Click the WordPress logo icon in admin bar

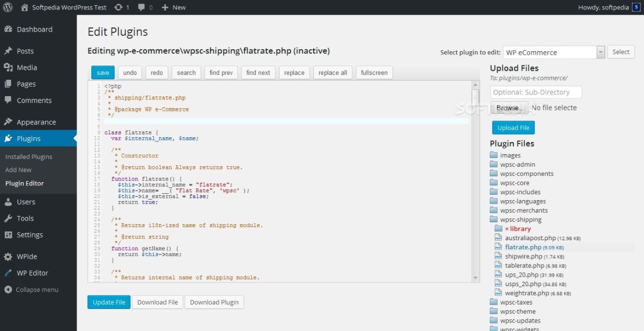(x=8, y=7)
